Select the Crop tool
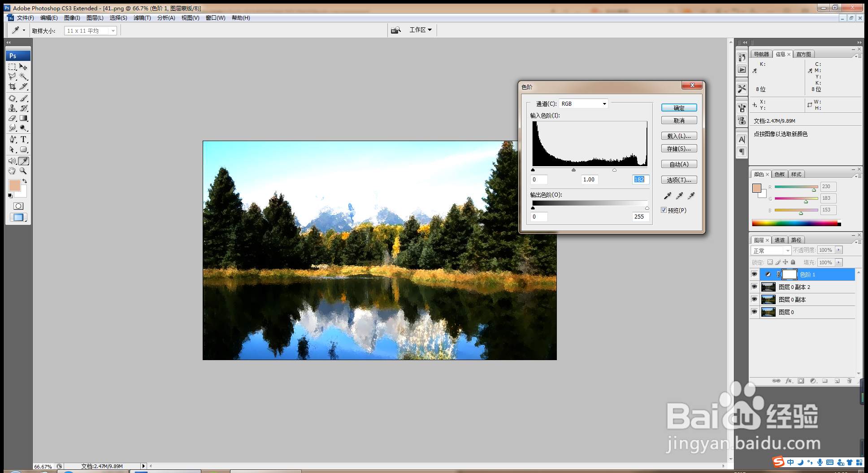 [x=12, y=86]
